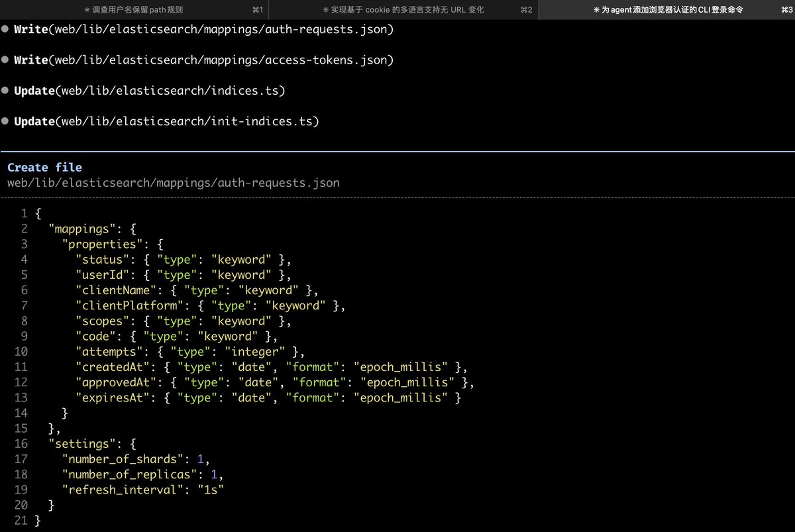The width and height of the screenshot is (795, 532).
Task: Click the "attempts" key on line 10
Action: [x=109, y=350]
